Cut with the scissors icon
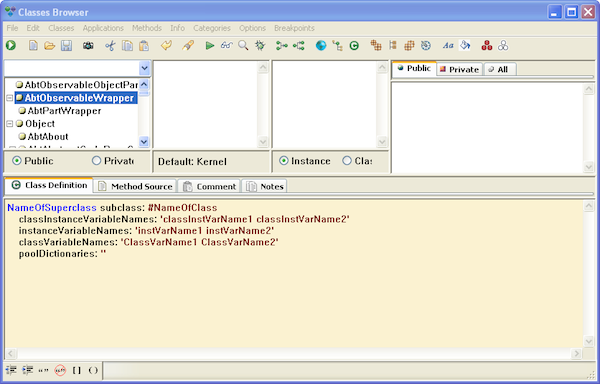 pos(110,46)
